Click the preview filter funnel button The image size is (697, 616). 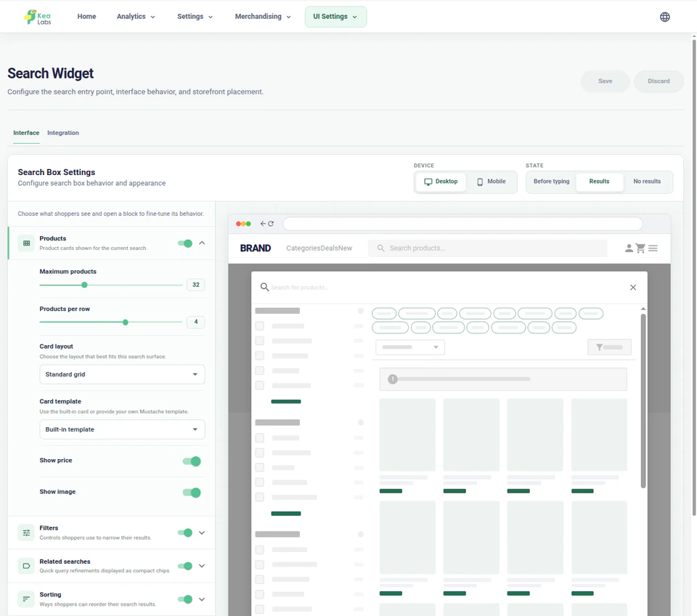[x=609, y=347]
